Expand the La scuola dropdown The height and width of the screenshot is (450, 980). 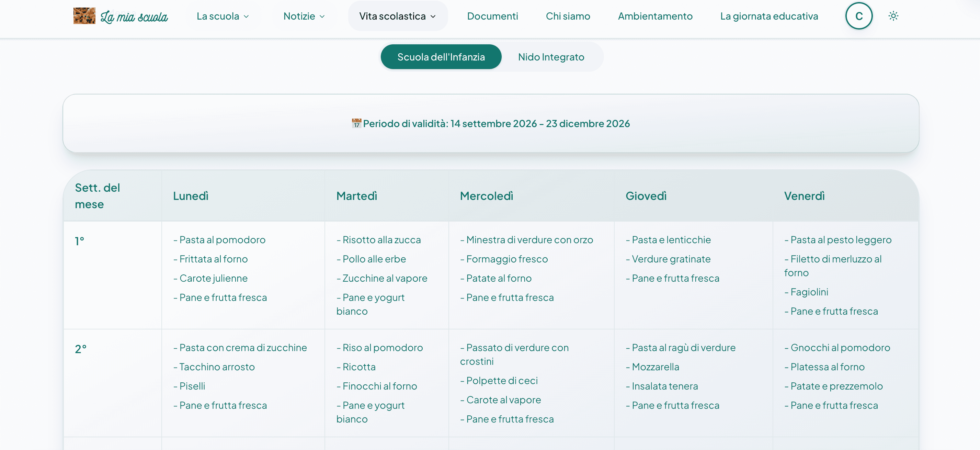coord(223,16)
